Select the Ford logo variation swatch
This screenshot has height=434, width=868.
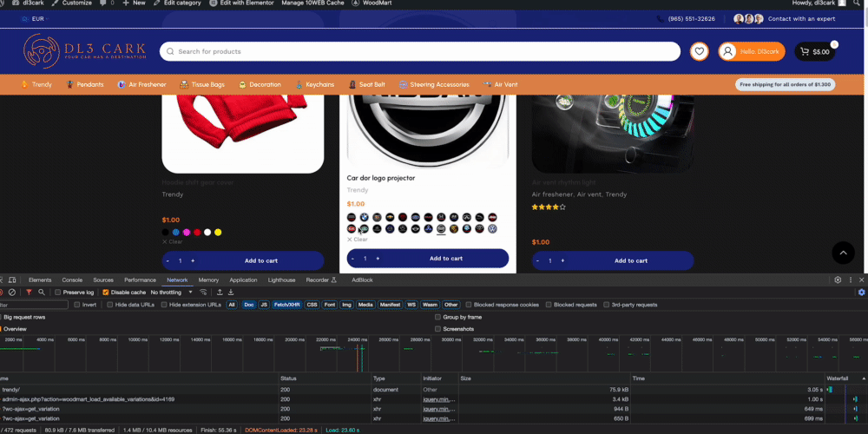416,217
